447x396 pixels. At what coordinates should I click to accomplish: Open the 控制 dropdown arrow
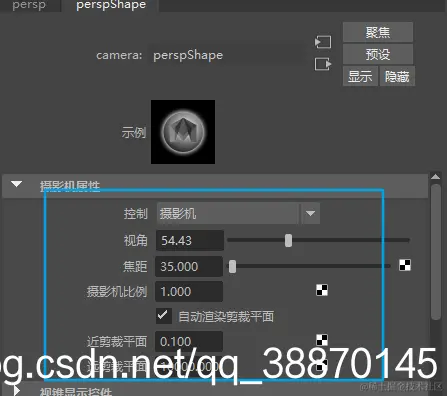310,213
